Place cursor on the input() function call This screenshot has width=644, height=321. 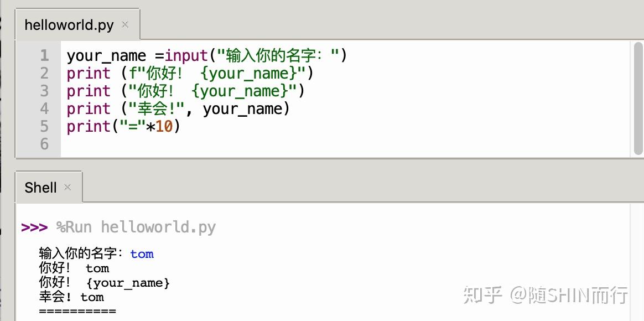coord(185,55)
